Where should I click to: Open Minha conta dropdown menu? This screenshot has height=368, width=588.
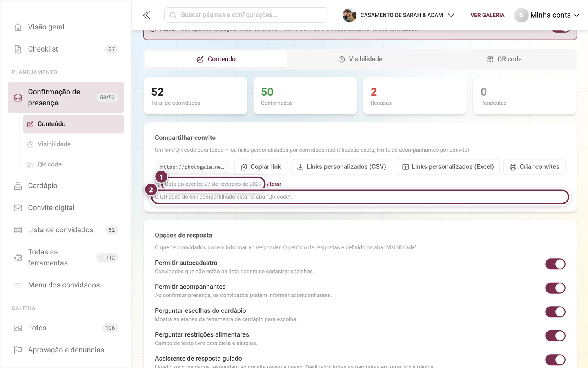pos(547,15)
